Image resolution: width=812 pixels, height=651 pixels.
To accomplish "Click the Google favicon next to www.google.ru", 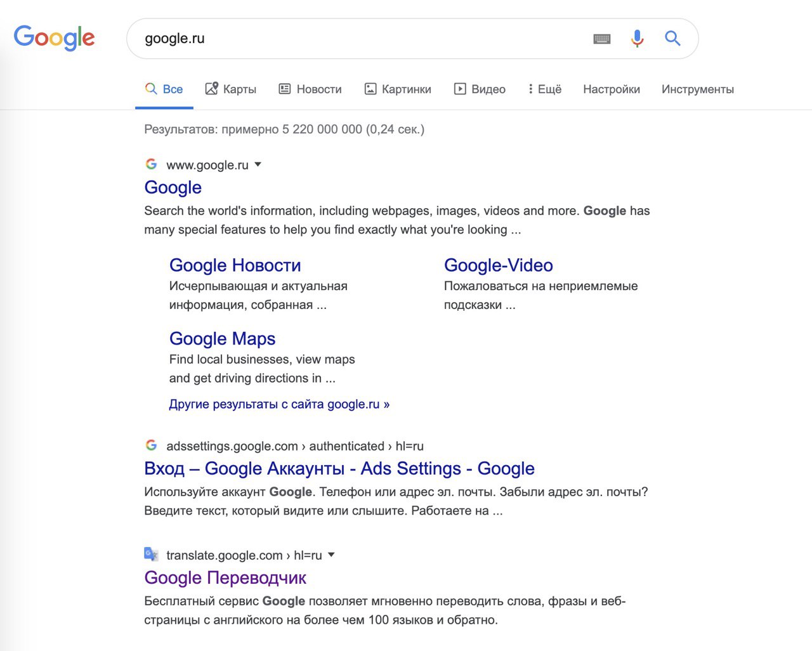I will click(151, 164).
